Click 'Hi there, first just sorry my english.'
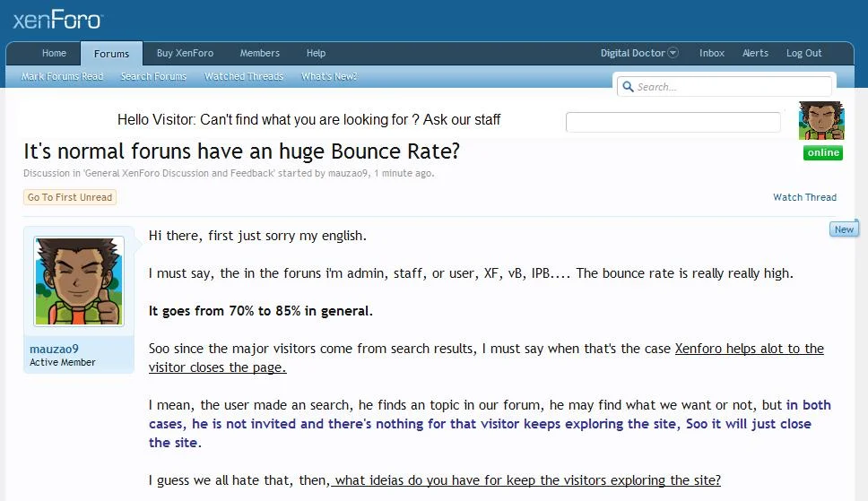The height and width of the screenshot is (501, 868). click(x=257, y=236)
